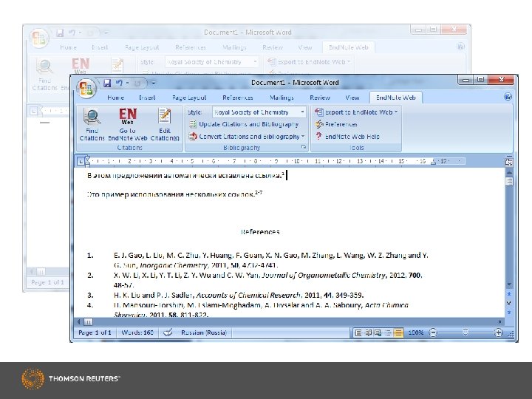
Task: Click the horizontal scrollbar left arrow
Action: coord(79,321)
